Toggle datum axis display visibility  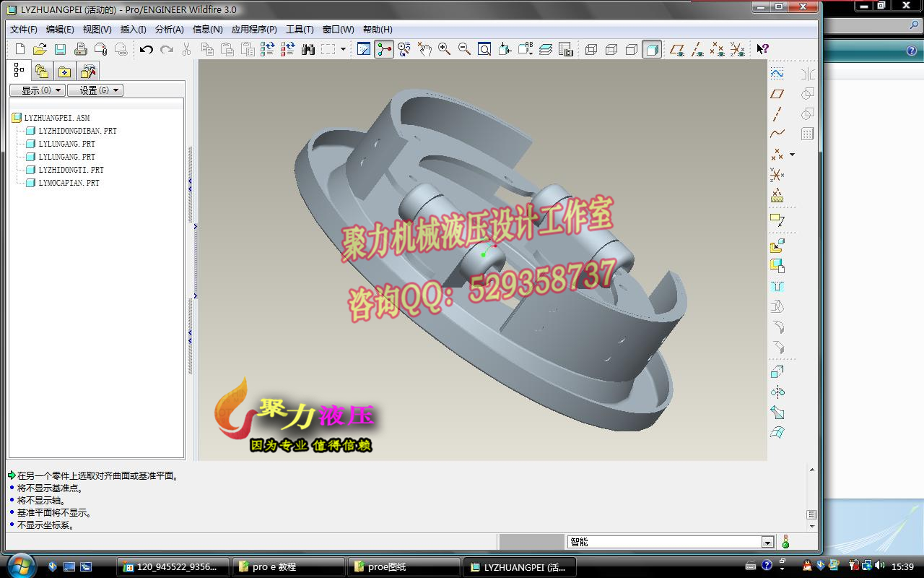coord(697,49)
